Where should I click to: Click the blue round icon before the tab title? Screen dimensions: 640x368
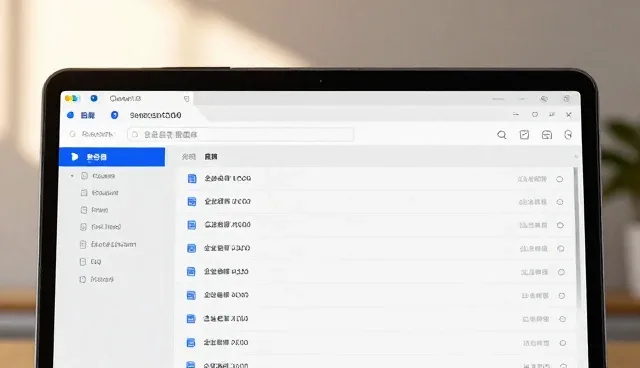click(x=94, y=98)
